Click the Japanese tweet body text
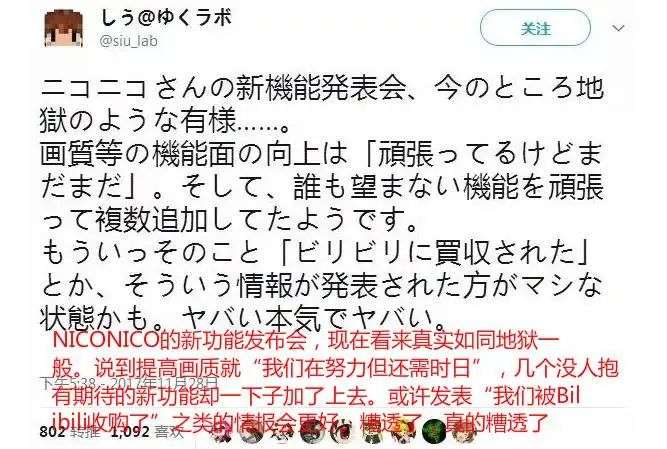 pos(322,204)
